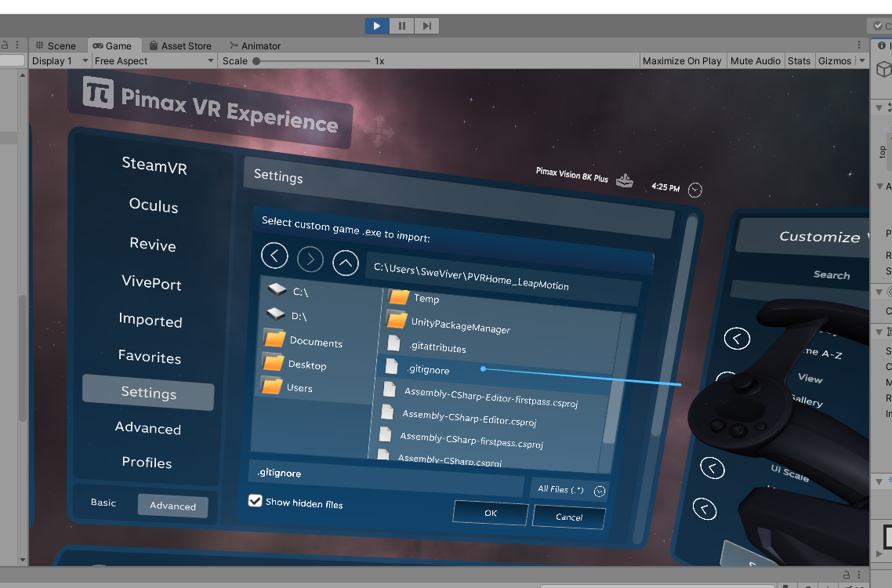Screen dimensions: 892x588
Task: Click the left-arrow beside UI Scale
Action: 713,468
